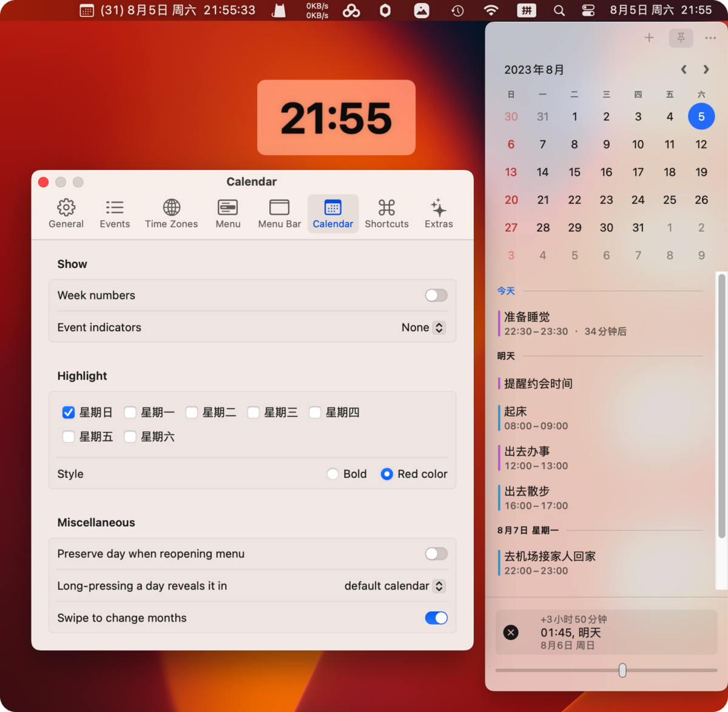
Task: Open the three-dot more options menu
Action: tap(710, 38)
